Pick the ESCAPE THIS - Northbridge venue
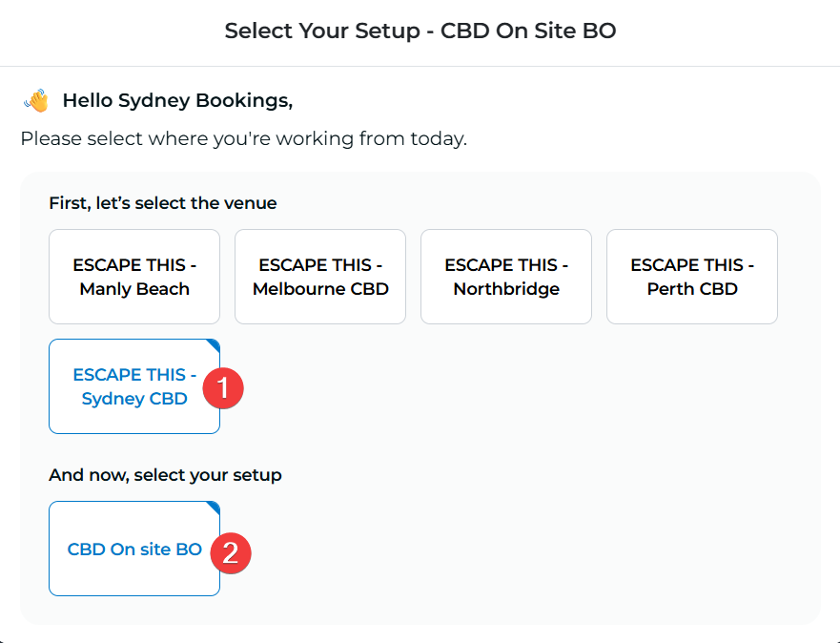The height and width of the screenshot is (643, 840). [x=506, y=277]
